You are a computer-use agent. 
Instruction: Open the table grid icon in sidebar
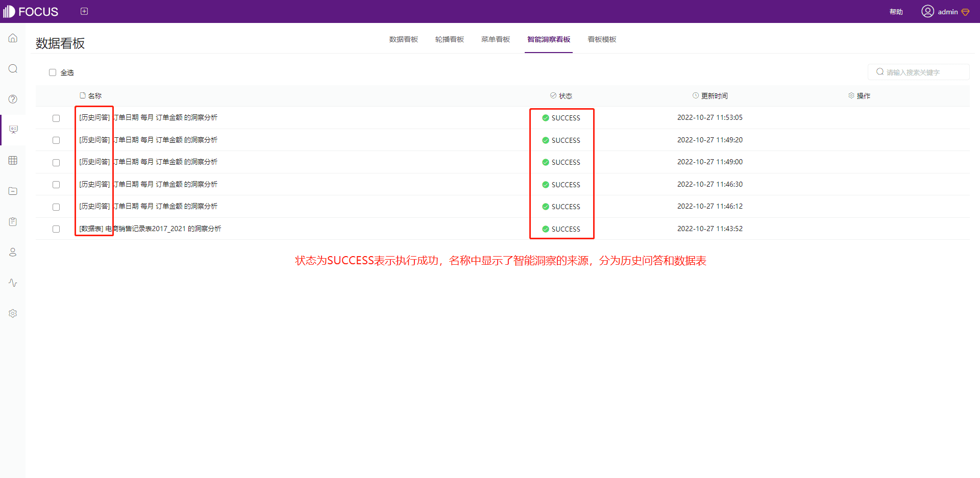[x=13, y=160]
